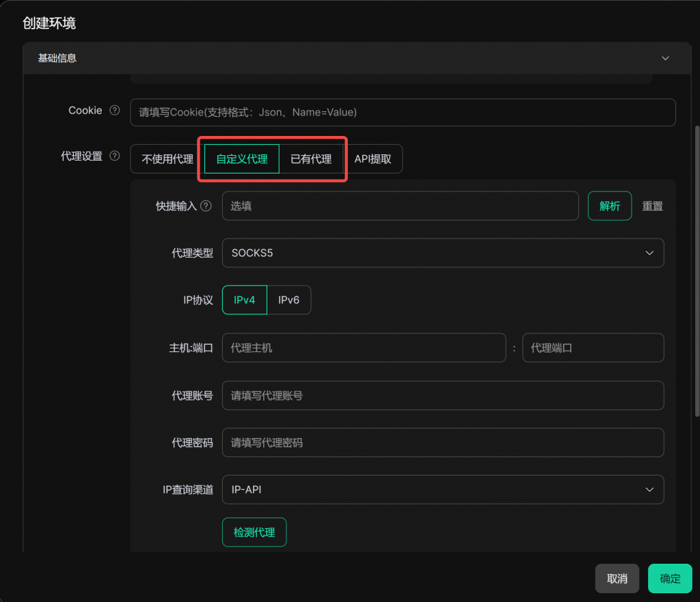Image resolution: width=700 pixels, height=602 pixels.
Task: Confirm with the 确定 button
Action: pos(670,578)
